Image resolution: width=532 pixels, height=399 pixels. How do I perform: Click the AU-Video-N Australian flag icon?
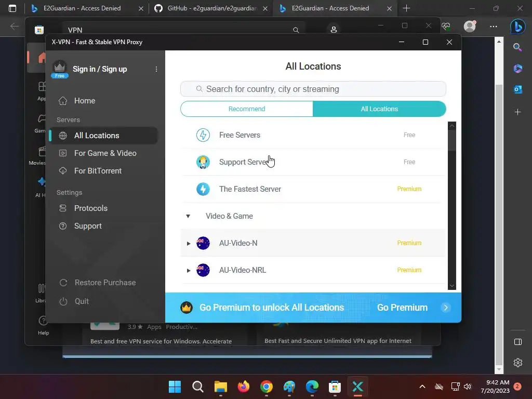coord(203,243)
